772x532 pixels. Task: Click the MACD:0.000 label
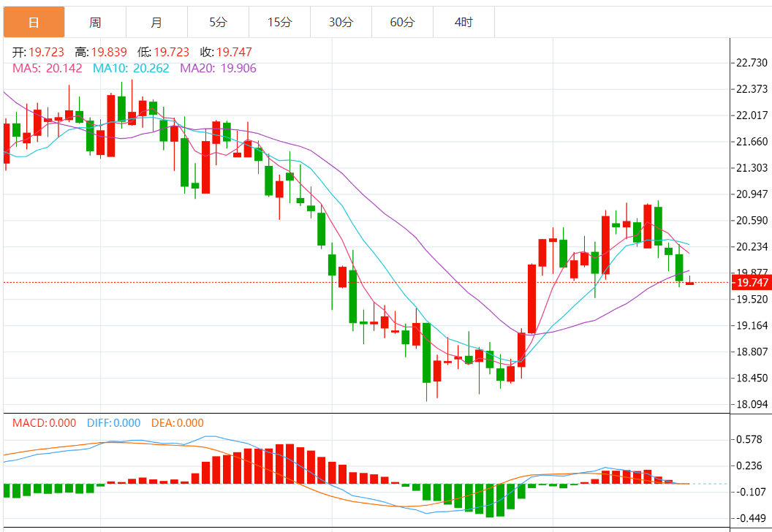coord(45,422)
